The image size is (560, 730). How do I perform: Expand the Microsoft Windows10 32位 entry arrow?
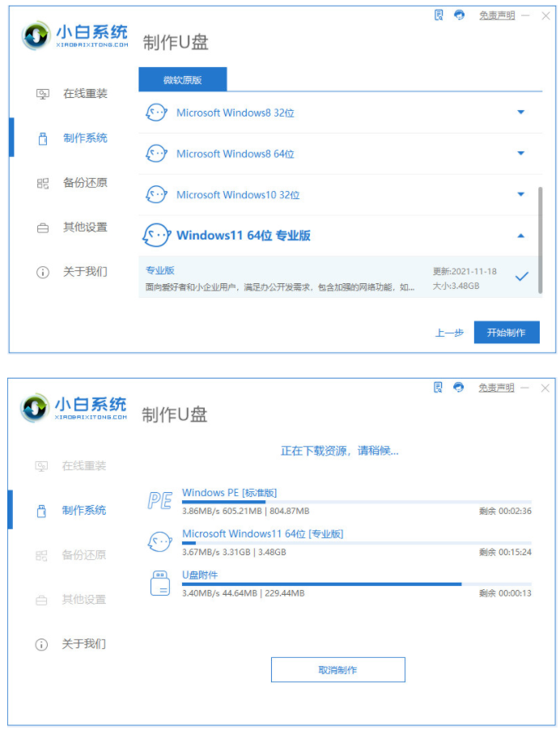521,195
